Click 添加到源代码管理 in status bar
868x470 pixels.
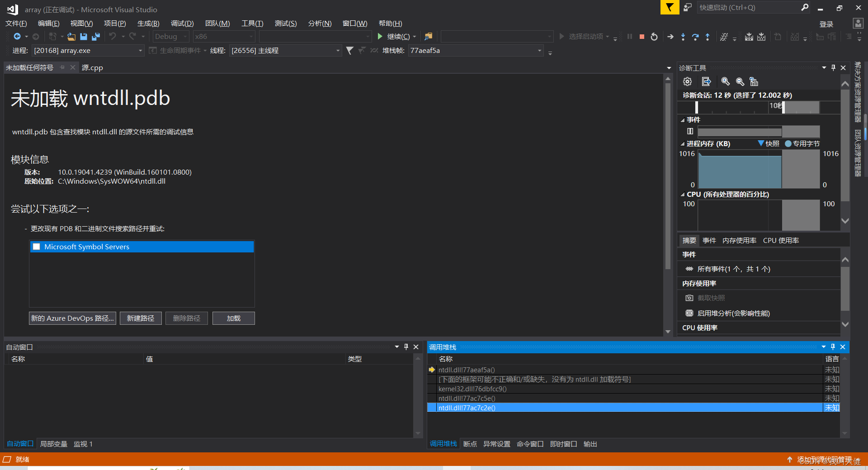pos(825,460)
